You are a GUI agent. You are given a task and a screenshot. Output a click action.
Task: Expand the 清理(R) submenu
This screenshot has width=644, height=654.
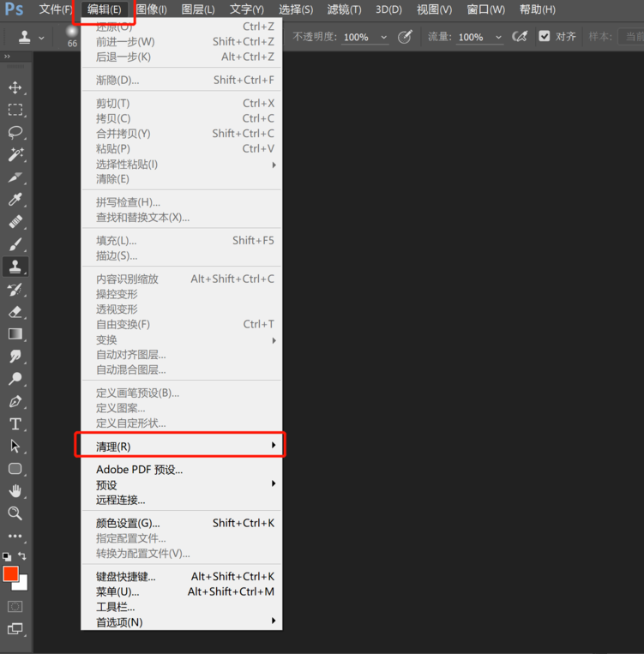[181, 446]
